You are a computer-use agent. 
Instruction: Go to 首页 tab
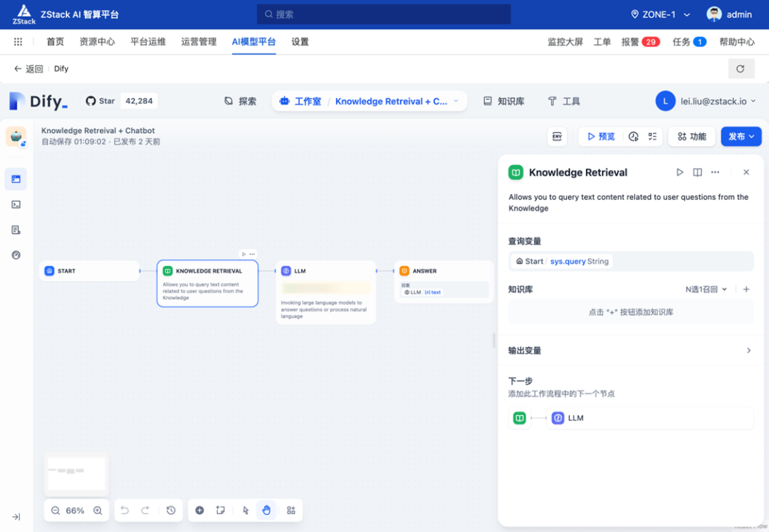click(55, 42)
